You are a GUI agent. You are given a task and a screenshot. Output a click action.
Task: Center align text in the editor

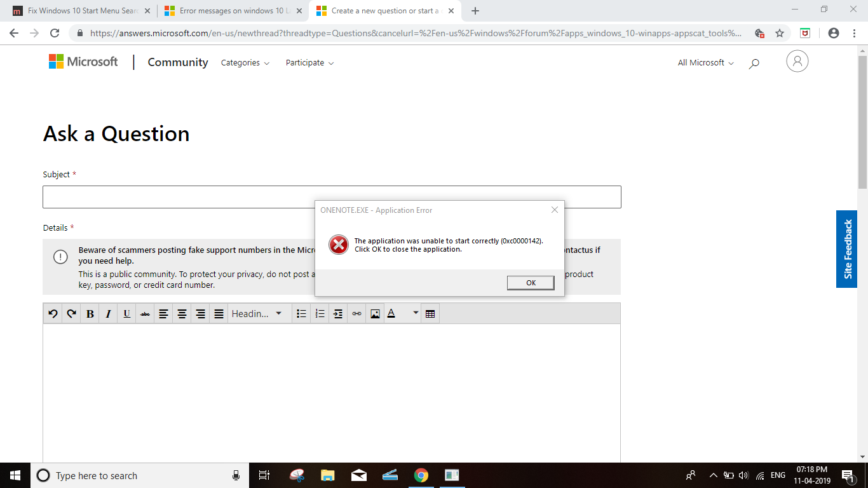pos(182,313)
